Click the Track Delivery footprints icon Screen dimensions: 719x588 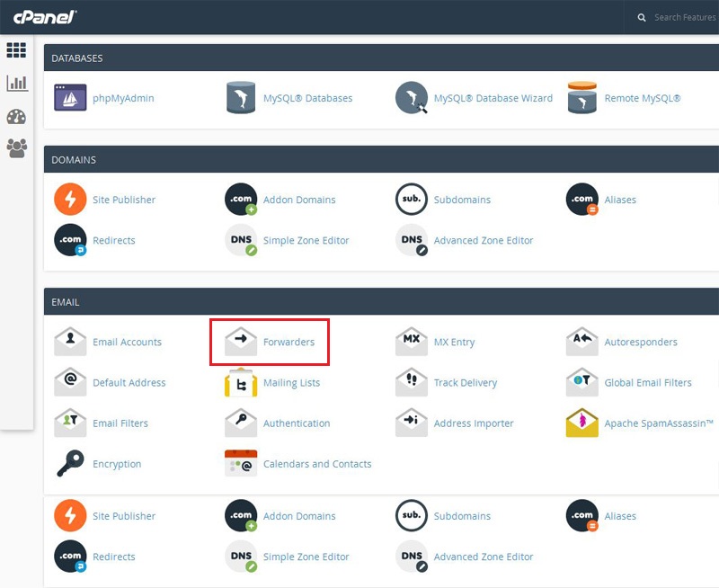click(412, 381)
